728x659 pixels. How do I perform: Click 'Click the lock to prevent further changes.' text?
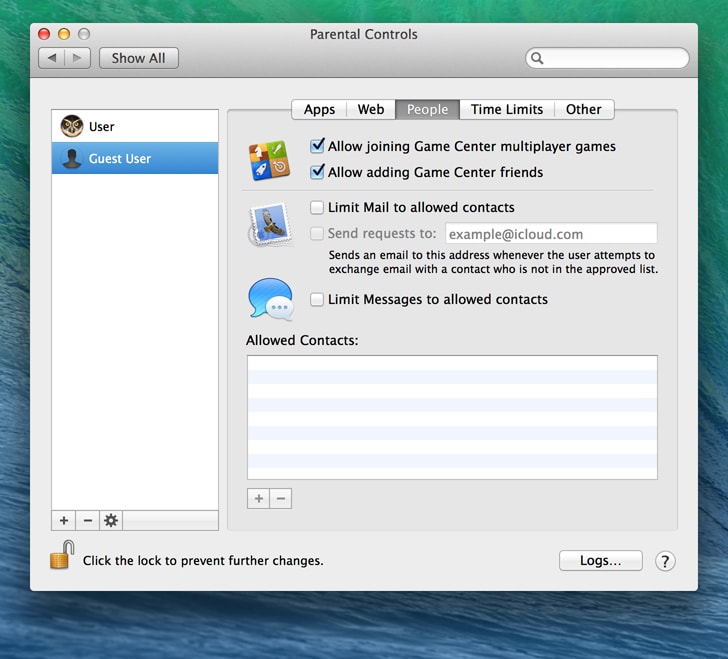tap(203, 561)
